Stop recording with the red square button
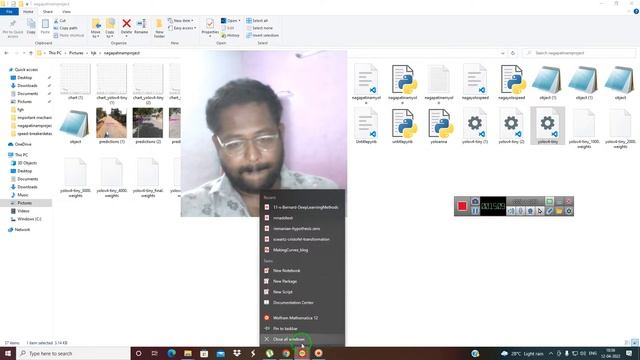The height and width of the screenshot is (360, 640). point(462,206)
